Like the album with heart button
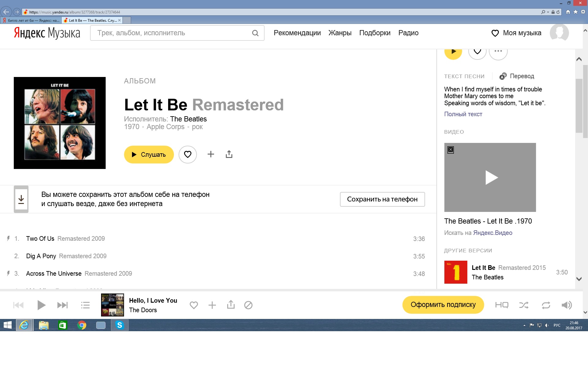588x368 pixels. [188, 154]
